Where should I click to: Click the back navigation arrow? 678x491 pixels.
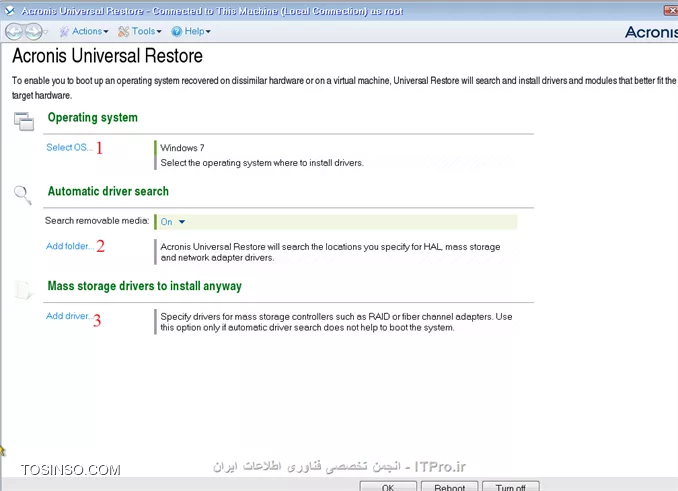tap(14, 32)
